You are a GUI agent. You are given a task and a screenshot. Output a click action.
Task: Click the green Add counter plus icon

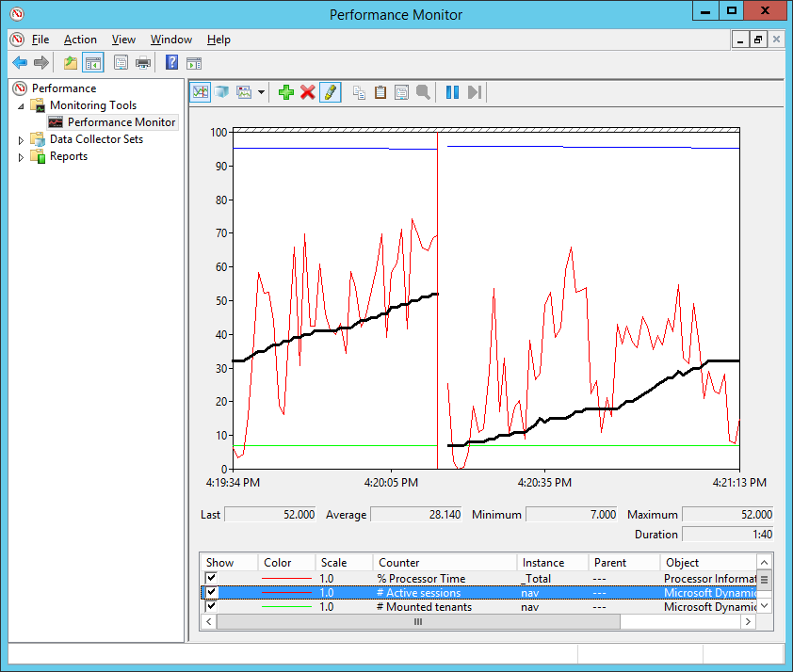[x=286, y=92]
